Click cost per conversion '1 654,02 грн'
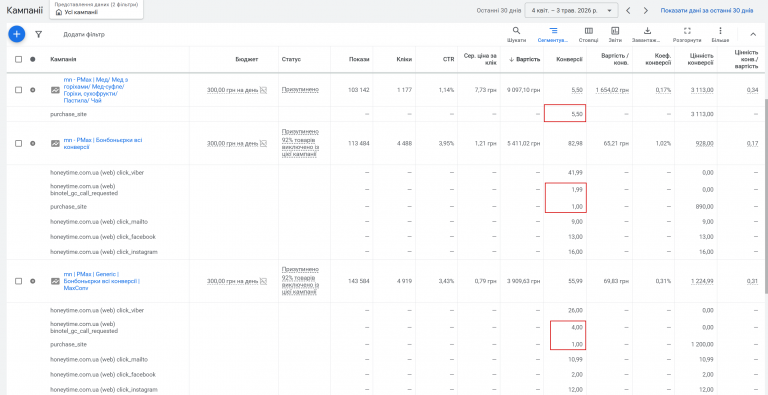 click(x=612, y=90)
